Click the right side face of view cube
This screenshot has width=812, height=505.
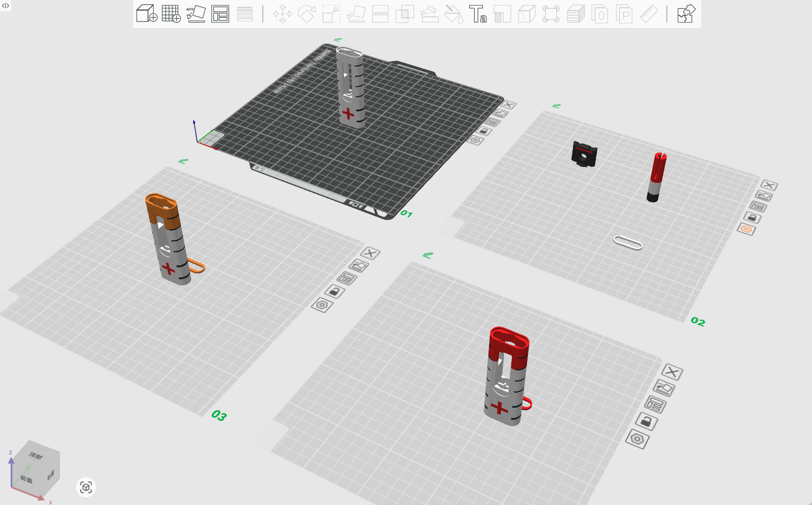pyautogui.click(x=51, y=476)
